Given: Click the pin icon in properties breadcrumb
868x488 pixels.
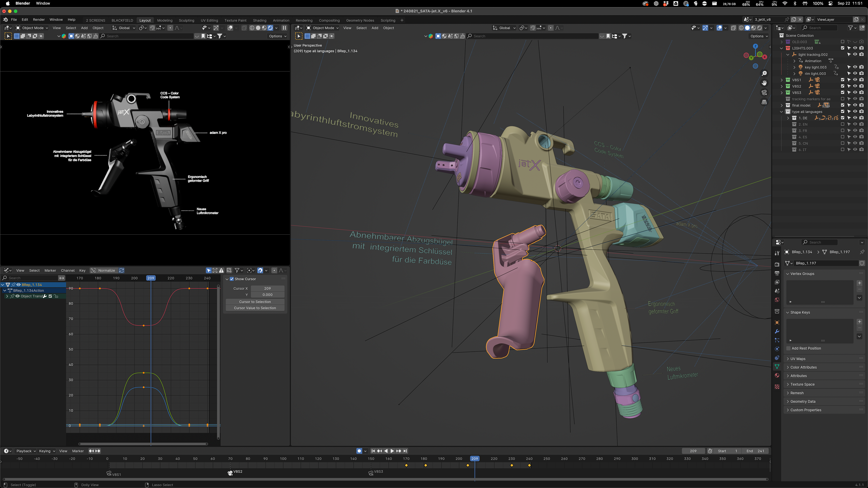Looking at the screenshot, I should pyautogui.click(x=862, y=252).
